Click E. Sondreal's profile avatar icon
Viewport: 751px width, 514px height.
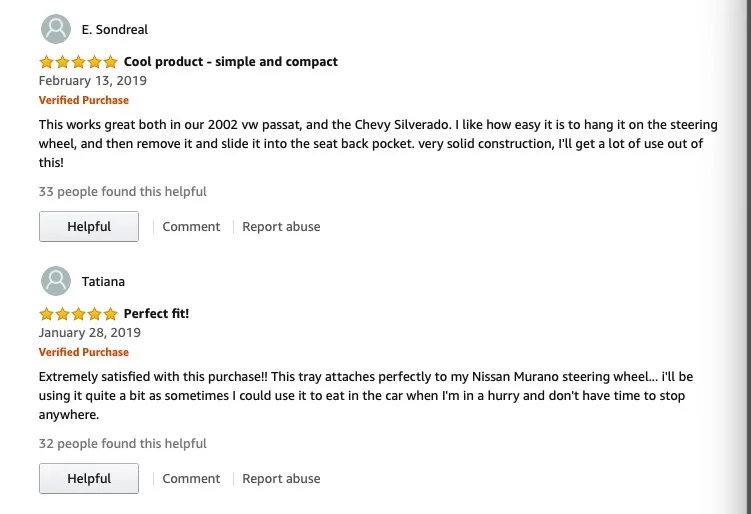coord(56,29)
